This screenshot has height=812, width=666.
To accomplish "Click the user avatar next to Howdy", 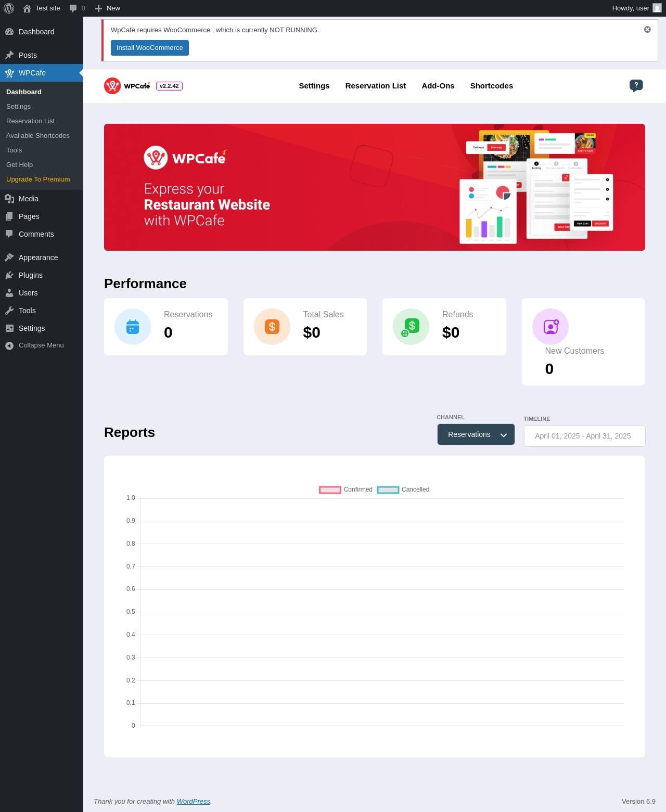I will click(x=657, y=8).
